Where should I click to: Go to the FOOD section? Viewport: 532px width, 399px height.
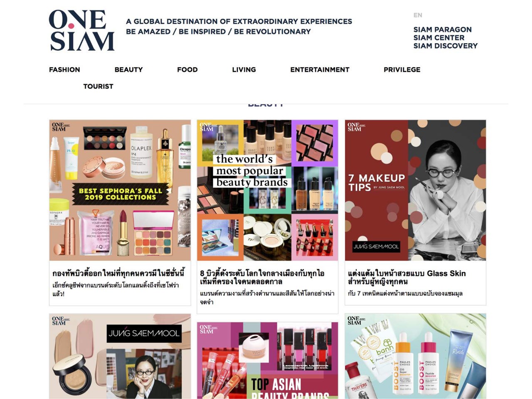coord(187,69)
